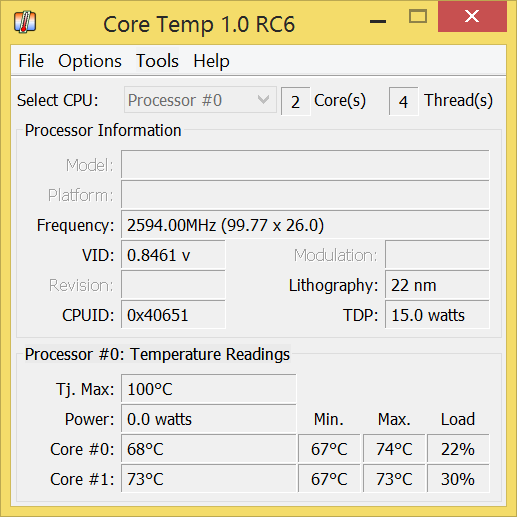The height and width of the screenshot is (517, 517).
Task: Select the frequency value 2594.00MHz (99.77 x 26.0)
Action: point(305,225)
